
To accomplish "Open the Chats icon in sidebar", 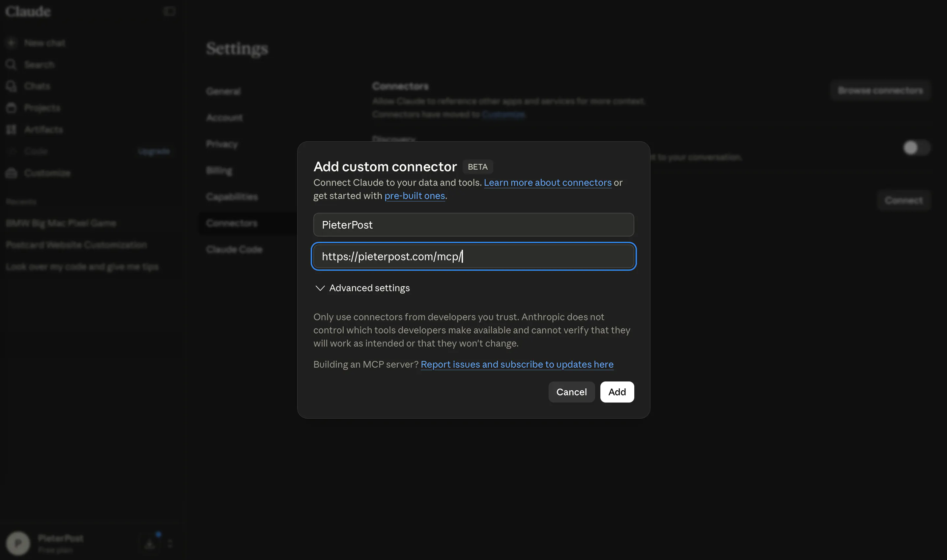I will [x=11, y=86].
